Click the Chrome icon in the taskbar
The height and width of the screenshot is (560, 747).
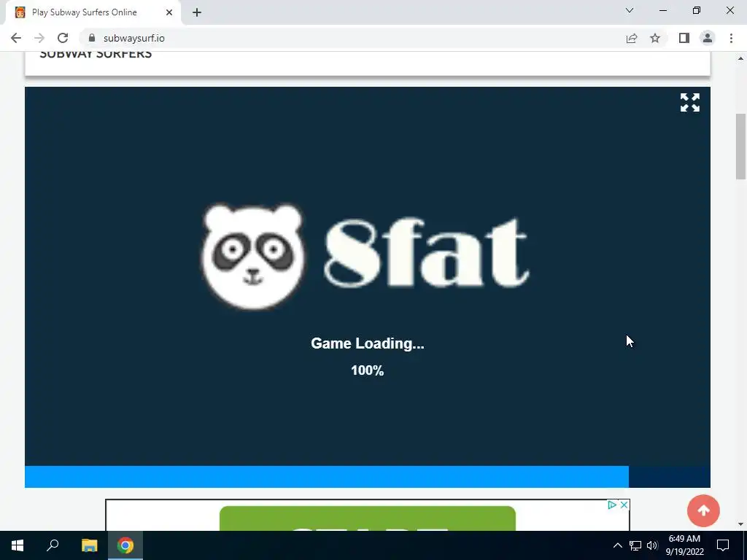[x=125, y=545]
